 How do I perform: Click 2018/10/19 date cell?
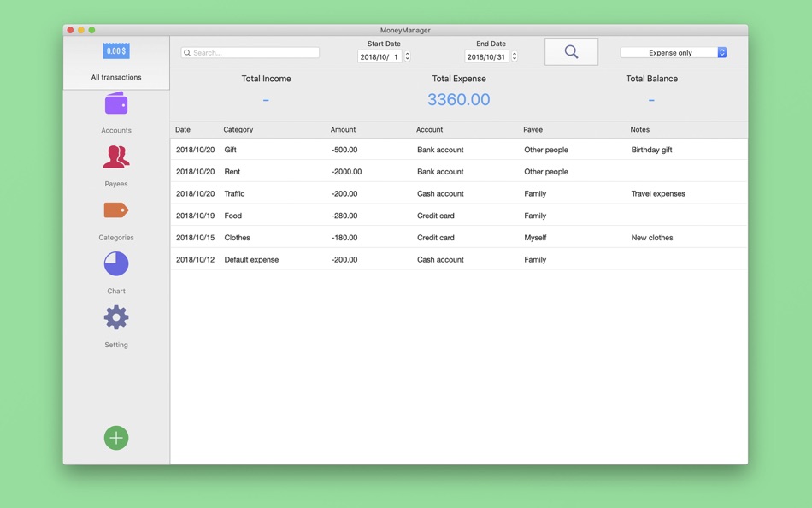(x=195, y=216)
